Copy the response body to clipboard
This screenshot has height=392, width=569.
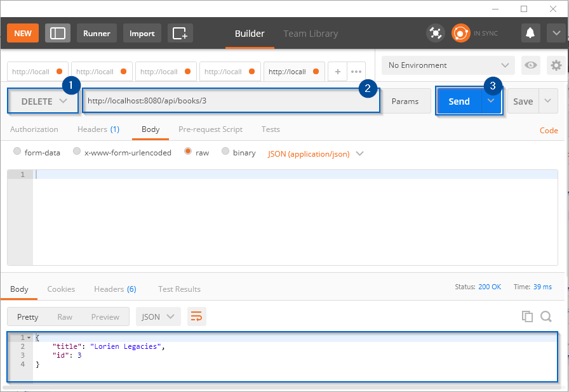(x=527, y=317)
